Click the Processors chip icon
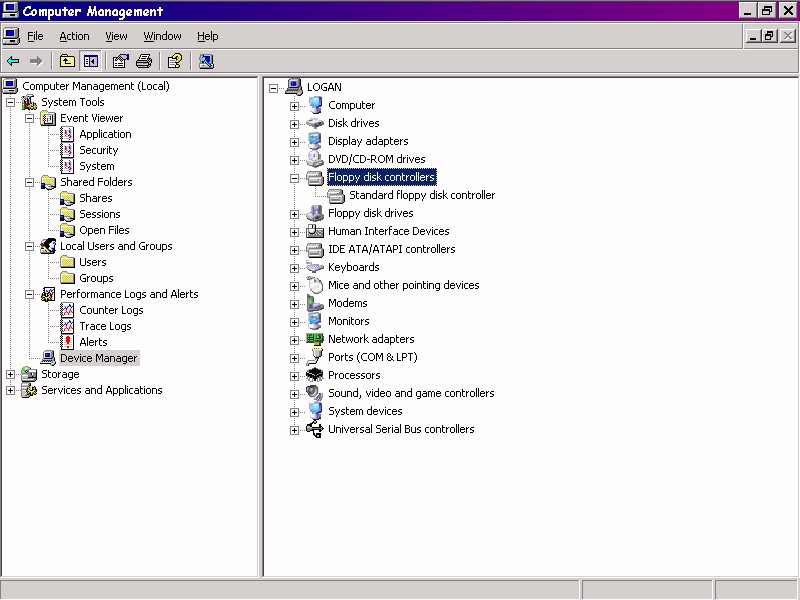800x600 pixels. (x=315, y=375)
